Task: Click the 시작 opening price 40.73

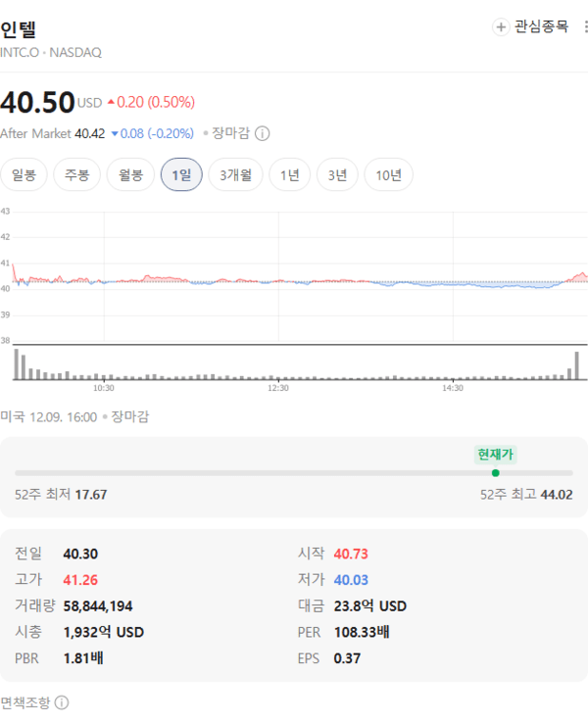Action: [351, 554]
